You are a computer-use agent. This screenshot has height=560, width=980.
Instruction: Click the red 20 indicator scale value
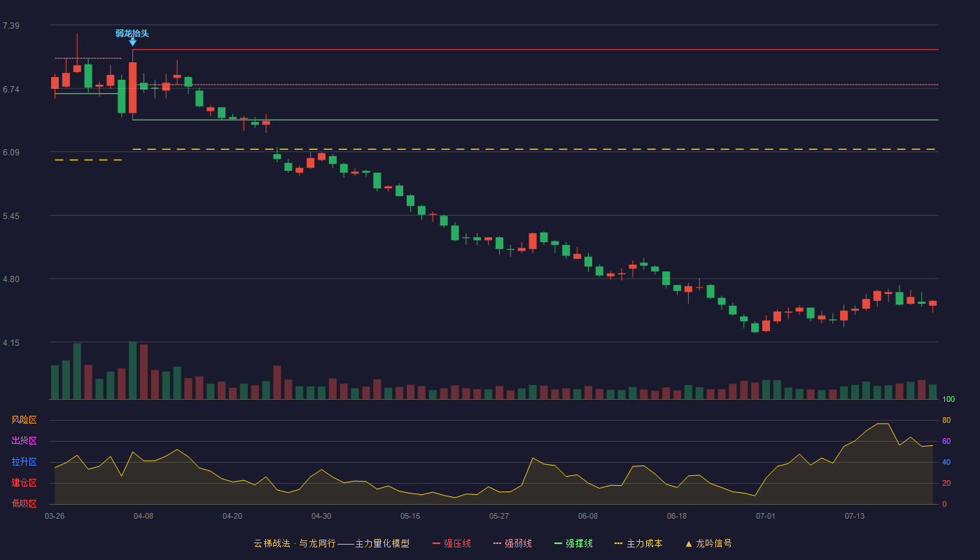pyautogui.click(x=946, y=484)
